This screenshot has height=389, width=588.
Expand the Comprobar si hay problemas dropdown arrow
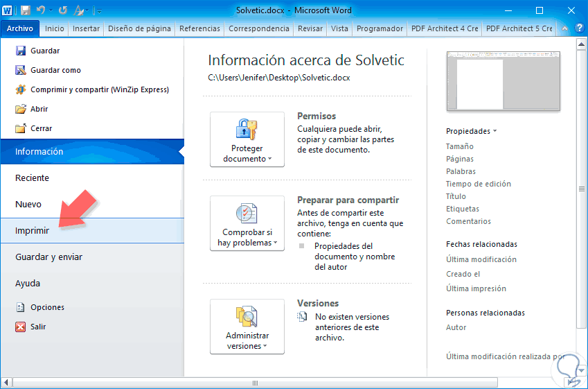pos(275,243)
